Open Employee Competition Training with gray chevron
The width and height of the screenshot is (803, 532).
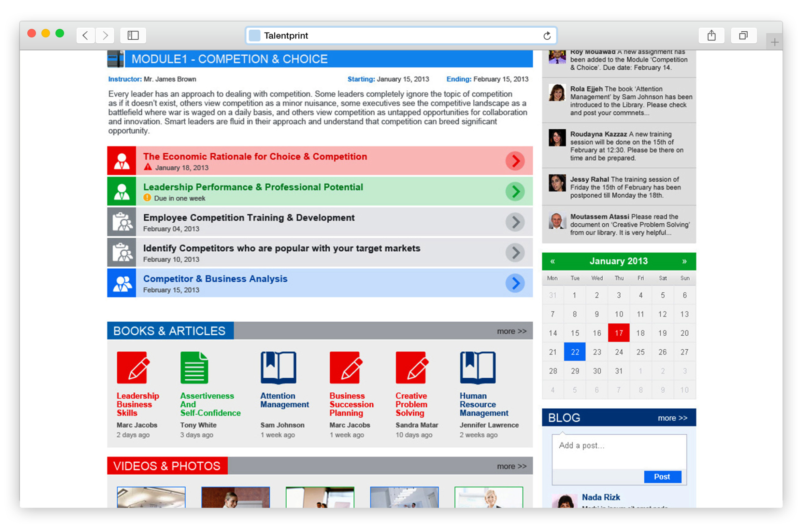515,222
